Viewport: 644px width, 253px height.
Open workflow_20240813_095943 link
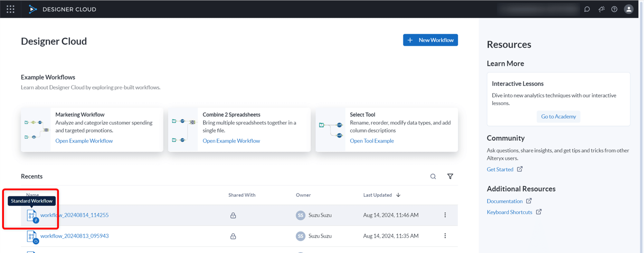coord(74,236)
